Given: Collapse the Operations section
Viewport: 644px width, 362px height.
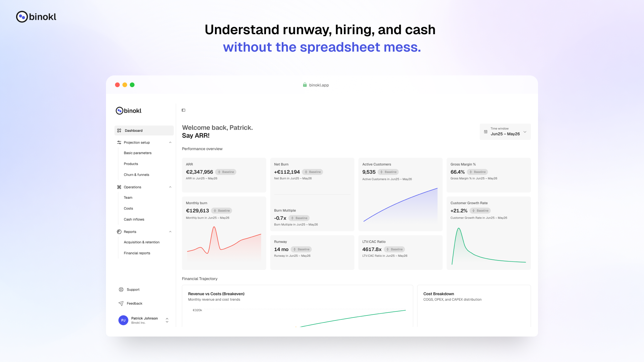Looking at the screenshot, I should (x=170, y=187).
